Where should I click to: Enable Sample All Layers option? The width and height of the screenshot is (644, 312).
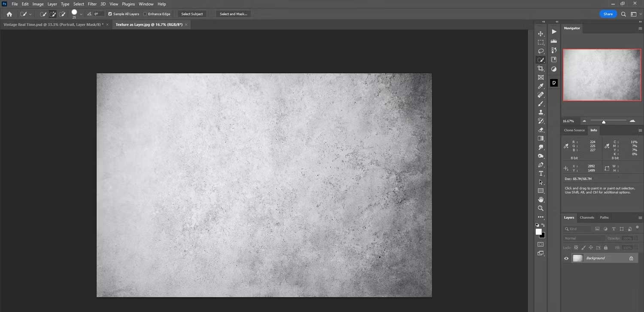pyautogui.click(x=110, y=14)
